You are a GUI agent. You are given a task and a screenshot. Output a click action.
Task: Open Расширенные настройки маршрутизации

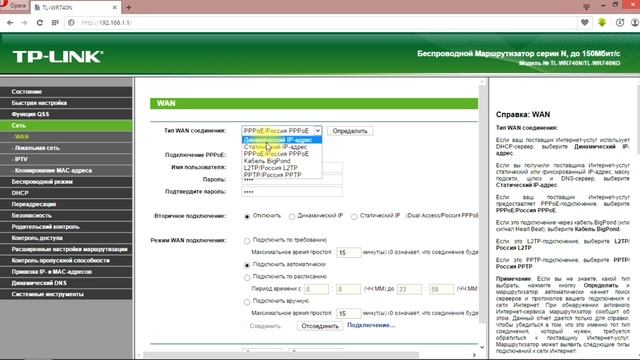pyautogui.click(x=66, y=249)
